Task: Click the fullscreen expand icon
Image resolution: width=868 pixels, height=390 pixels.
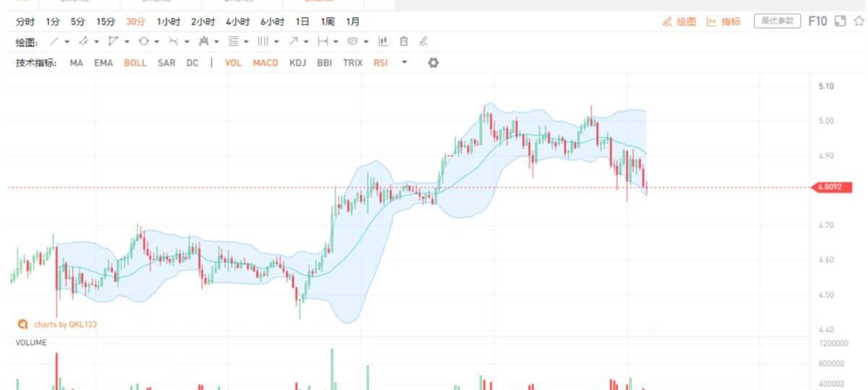Action: [840, 22]
